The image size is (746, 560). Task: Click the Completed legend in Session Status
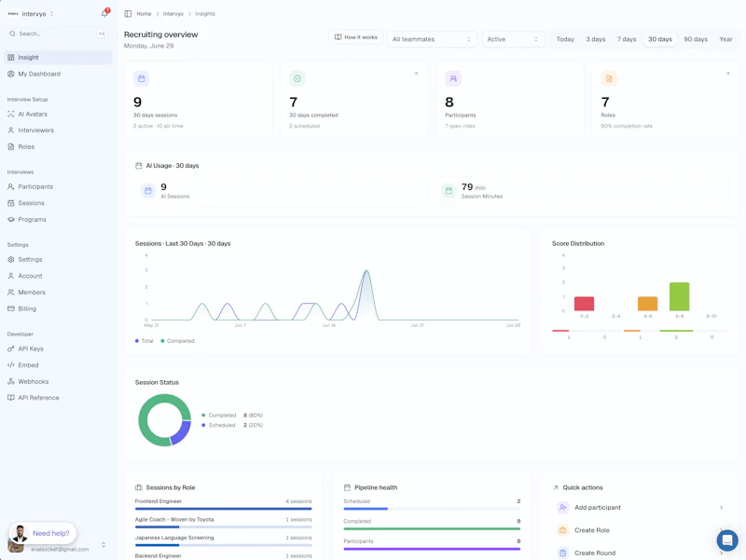(x=231, y=416)
